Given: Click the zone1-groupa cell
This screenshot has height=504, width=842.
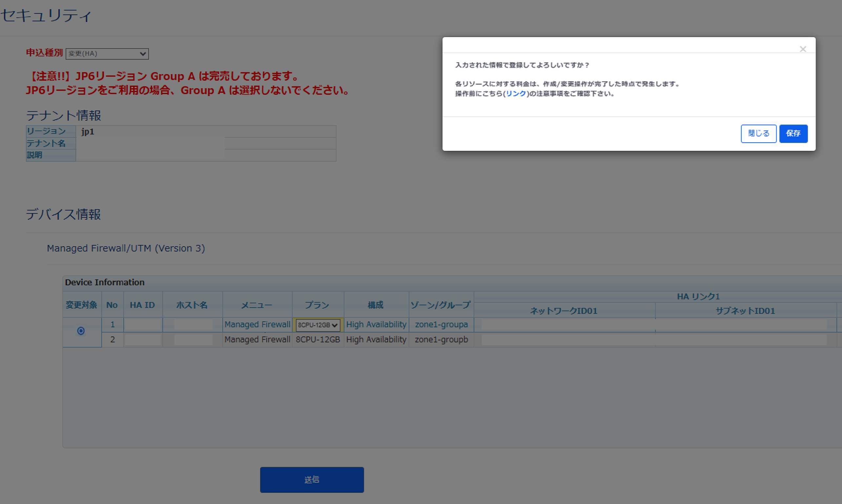Looking at the screenshot, I should pyautogui.click(x=441, y=325).
